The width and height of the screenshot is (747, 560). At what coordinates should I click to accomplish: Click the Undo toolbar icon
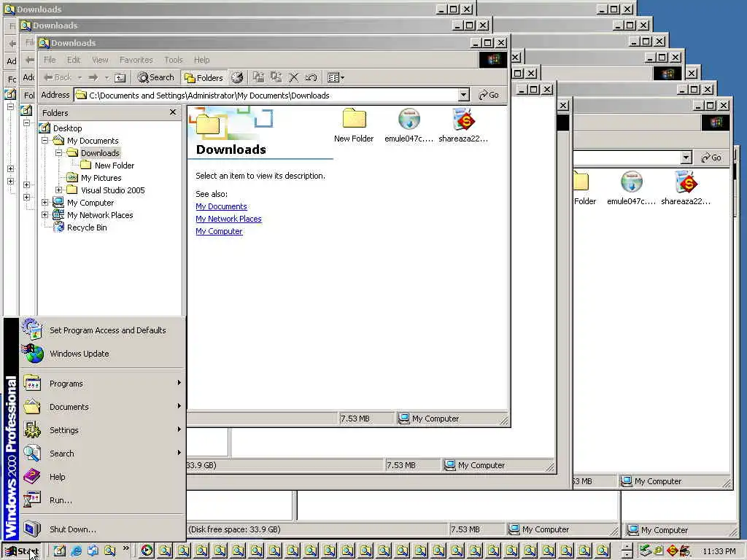click(311, 77)
